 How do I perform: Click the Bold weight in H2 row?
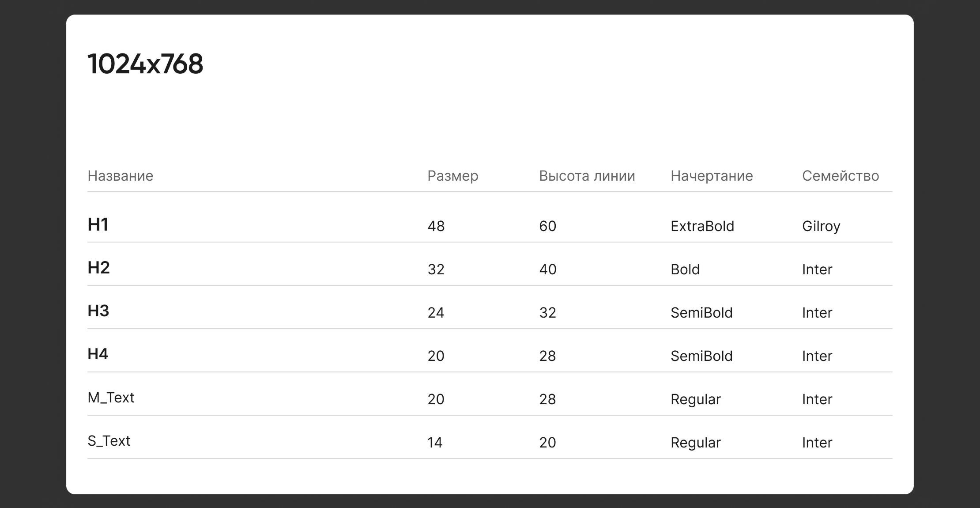(685, 269)
